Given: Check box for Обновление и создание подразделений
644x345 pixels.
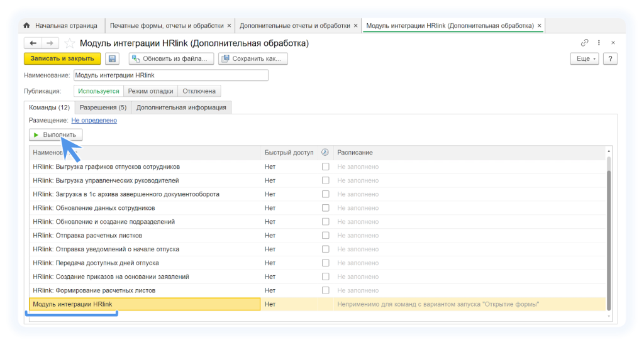Looking at the screenshot, I should (325, 222).
